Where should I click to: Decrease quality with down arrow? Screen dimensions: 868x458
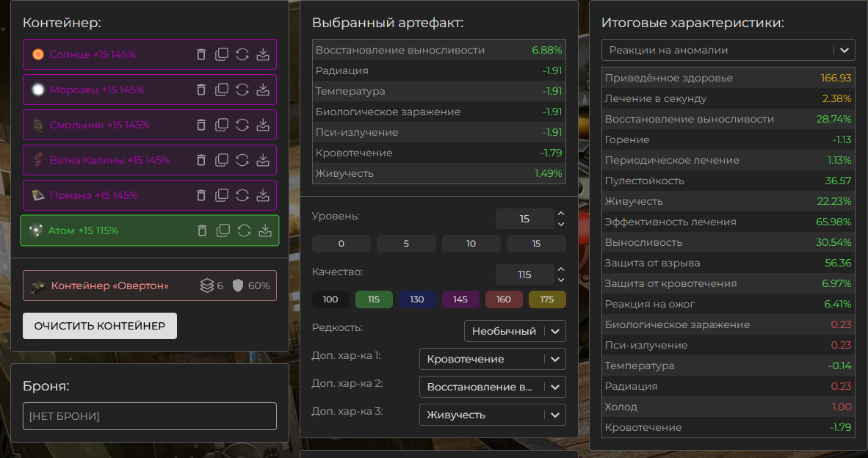561,280
